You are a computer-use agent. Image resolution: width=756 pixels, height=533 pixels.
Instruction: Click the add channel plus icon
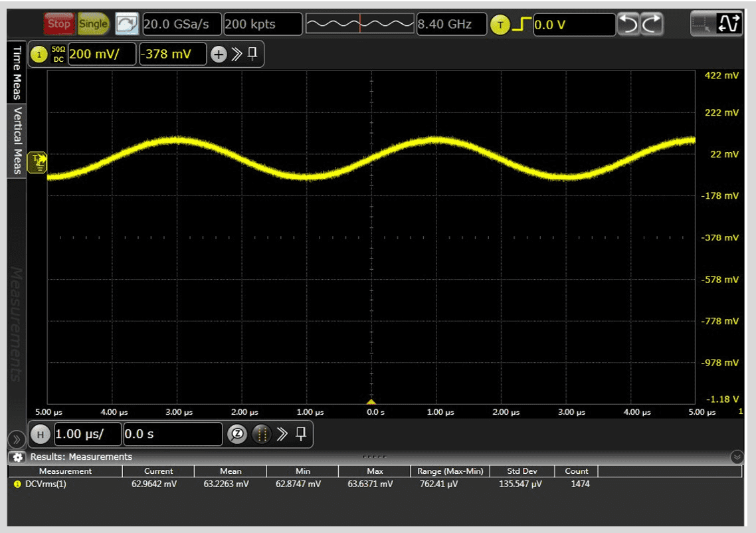point(219,54)
